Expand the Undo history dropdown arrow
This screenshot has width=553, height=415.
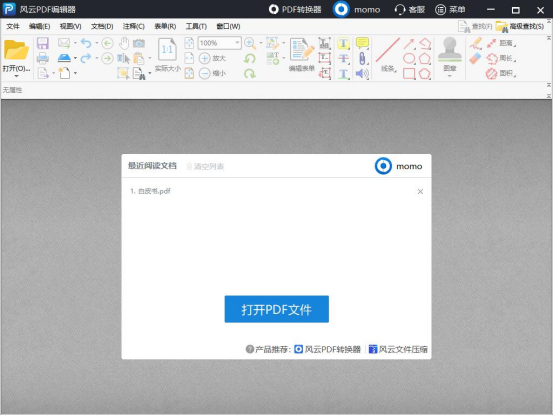tap(96, 43)
